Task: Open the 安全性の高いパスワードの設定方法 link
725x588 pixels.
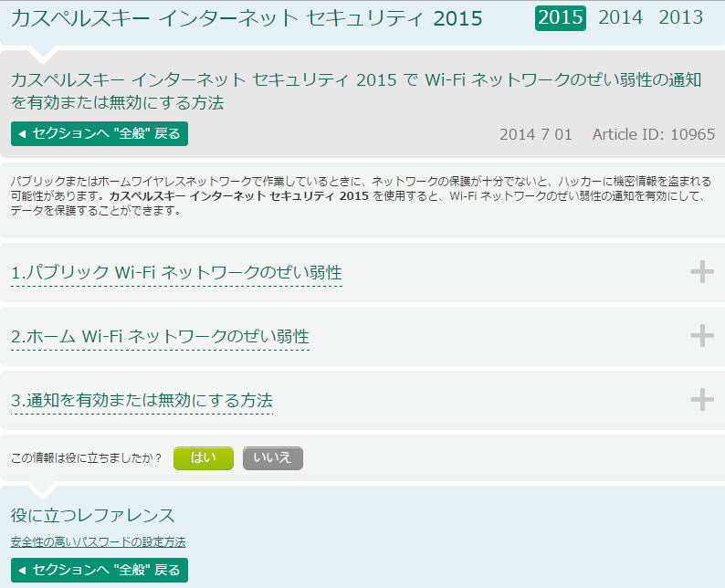Action: point(98,541)
